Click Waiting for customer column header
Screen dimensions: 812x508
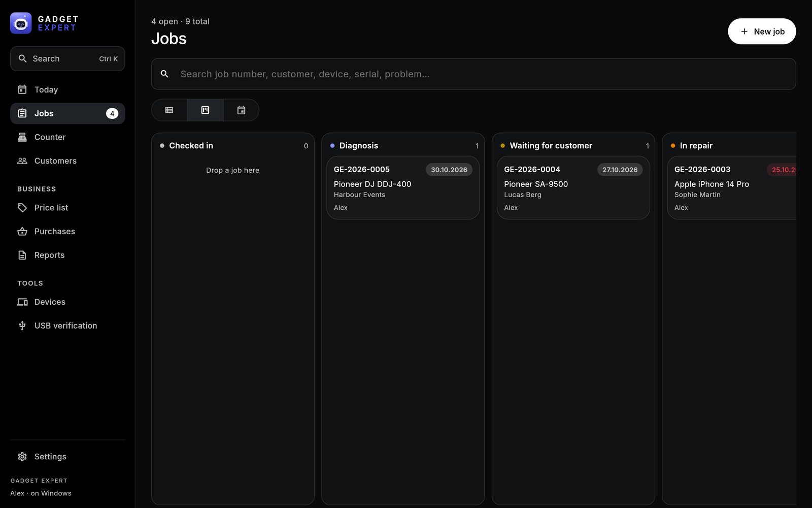click(551, 146)
